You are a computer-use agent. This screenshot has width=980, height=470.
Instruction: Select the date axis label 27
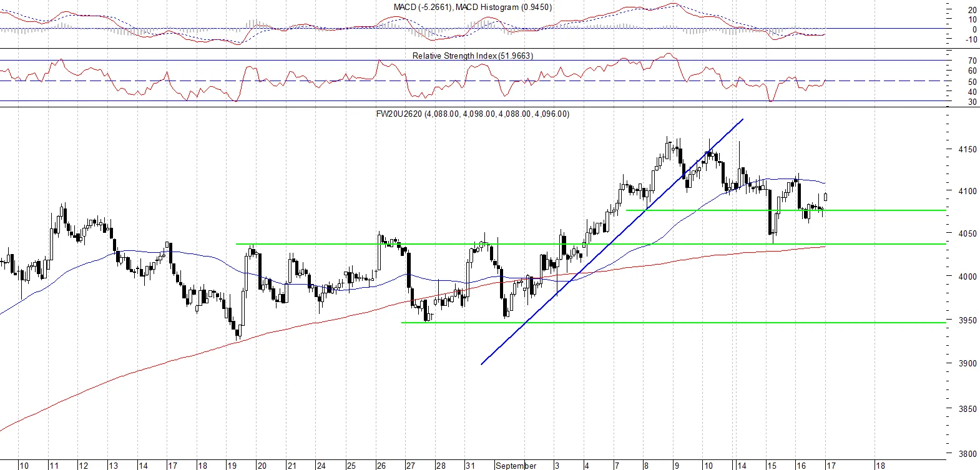point(410,466)
